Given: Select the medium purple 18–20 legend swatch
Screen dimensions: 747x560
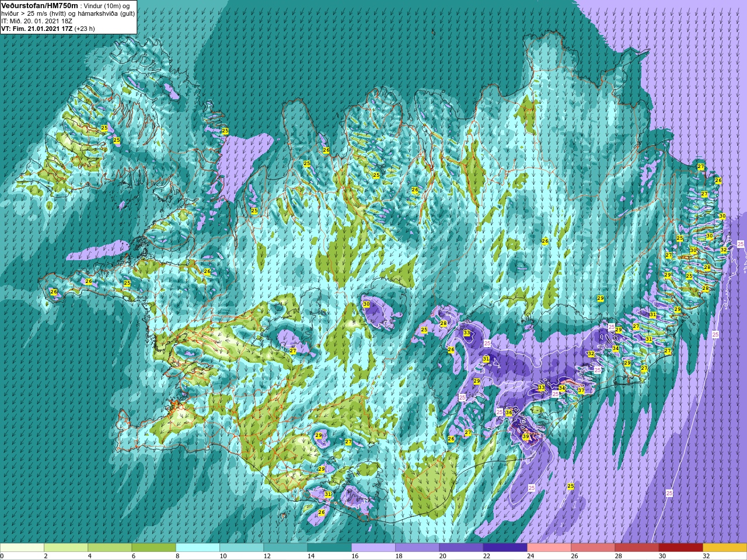Looking at the screenshot, I should pos(417,548).
